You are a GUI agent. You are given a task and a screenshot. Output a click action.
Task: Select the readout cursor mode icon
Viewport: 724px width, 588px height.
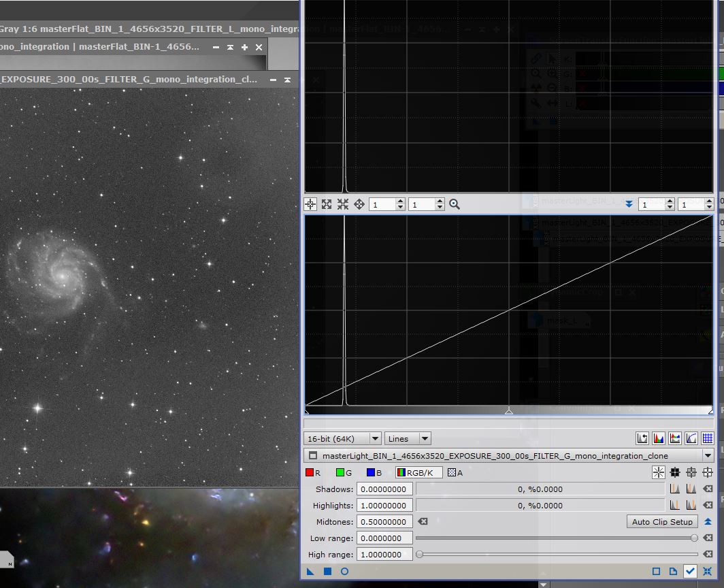click(x=310, y=204)
